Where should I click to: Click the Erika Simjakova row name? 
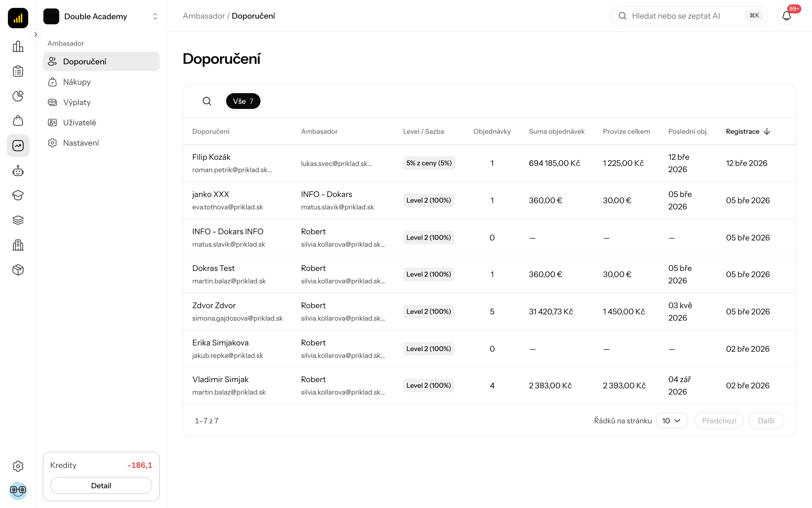point(220,343)
